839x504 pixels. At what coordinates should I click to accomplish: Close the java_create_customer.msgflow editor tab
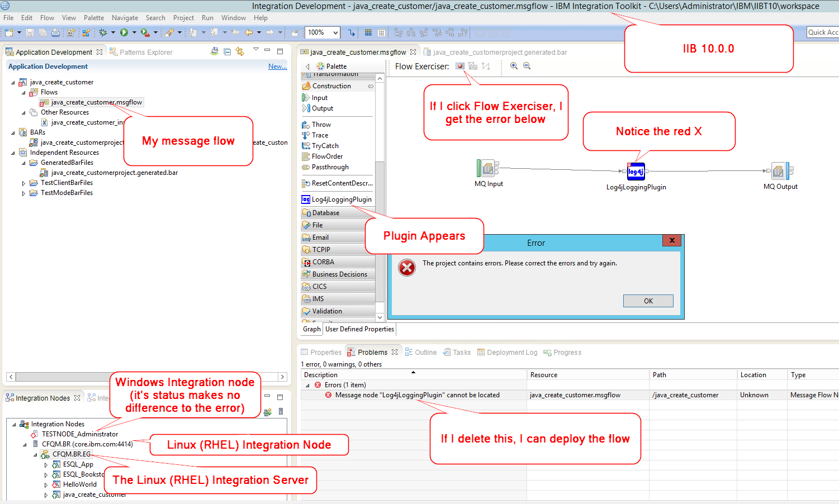coord(413,52)
